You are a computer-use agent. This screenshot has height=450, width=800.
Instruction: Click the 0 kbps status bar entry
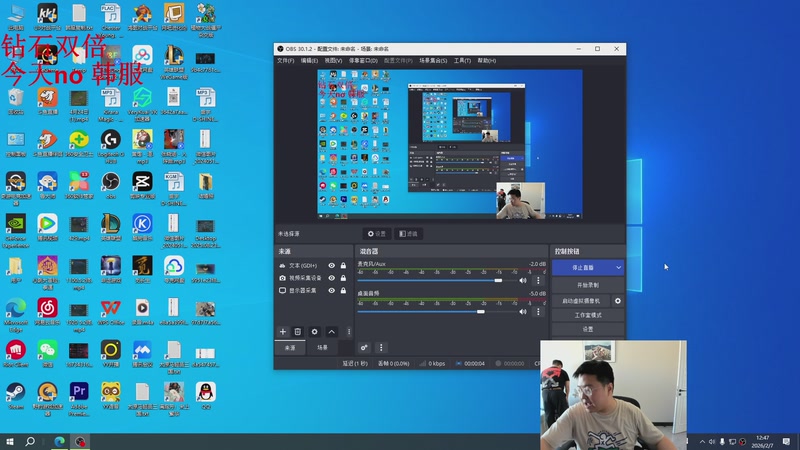(x=433, y=364)
